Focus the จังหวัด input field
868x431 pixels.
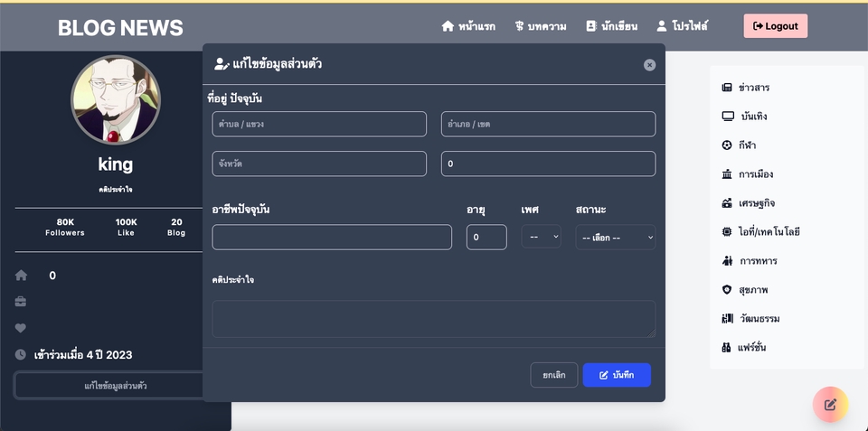click(x=319, y=164)
